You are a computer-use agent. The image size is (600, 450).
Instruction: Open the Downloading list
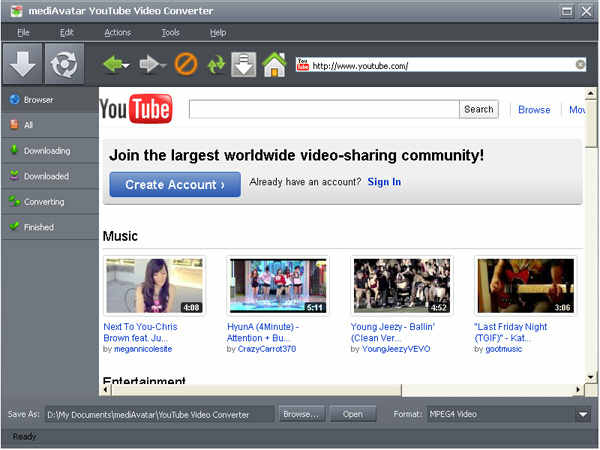coord(50,150)
